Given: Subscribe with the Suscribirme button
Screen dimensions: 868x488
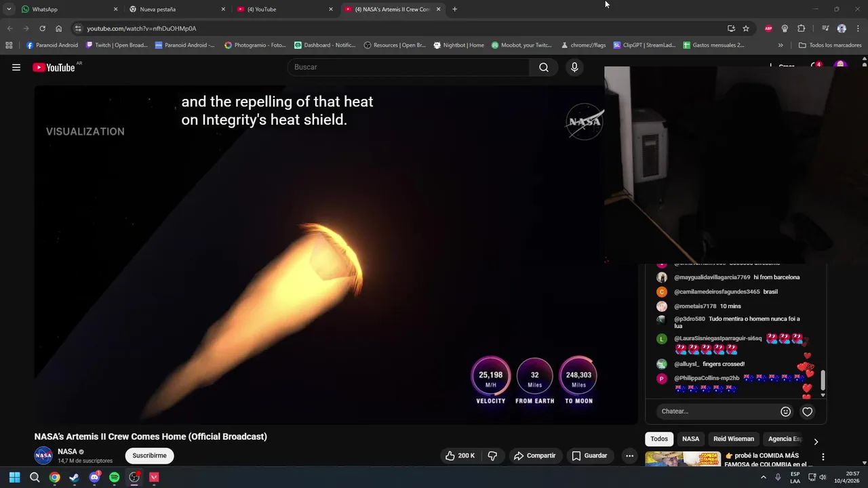Looking at the screenshot, I should pyautogui.click(x=149, y=455).
